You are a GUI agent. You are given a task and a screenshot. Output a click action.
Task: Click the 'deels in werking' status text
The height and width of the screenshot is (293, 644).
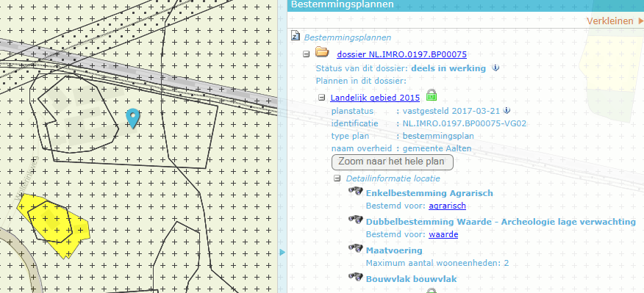point(448,68)
